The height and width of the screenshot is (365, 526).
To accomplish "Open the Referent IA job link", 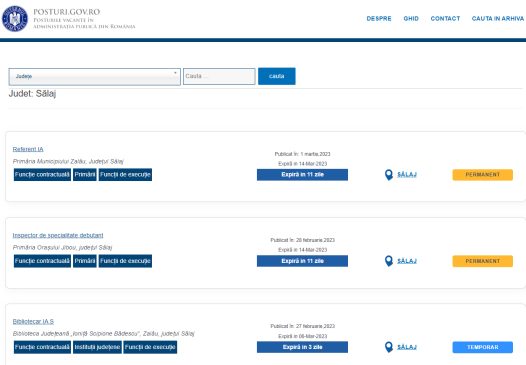I will tap(28, 149).
